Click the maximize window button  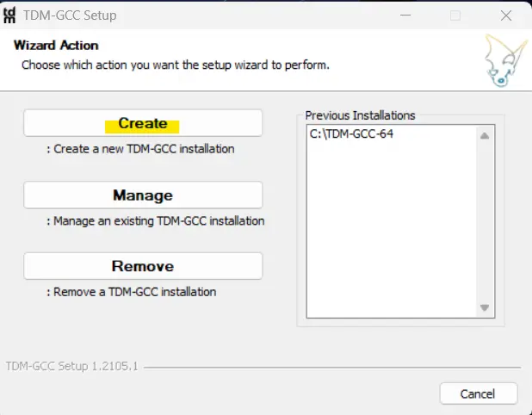coord(455,15)
